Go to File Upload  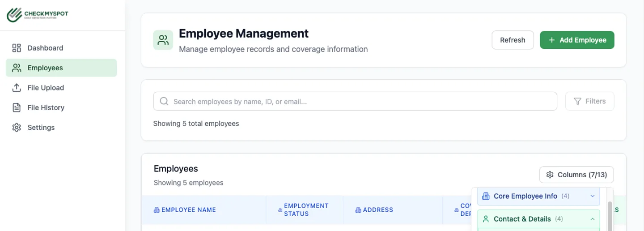(x=61, y=88)
